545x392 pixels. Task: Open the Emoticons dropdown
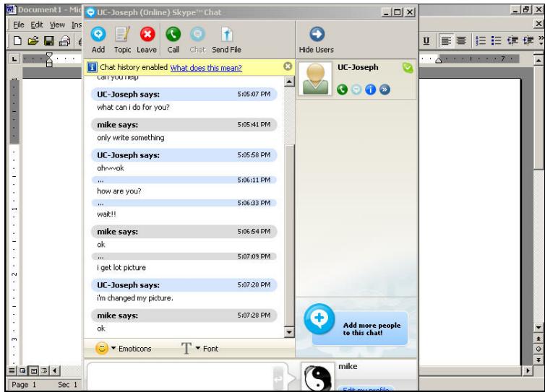tap(123, 348)
